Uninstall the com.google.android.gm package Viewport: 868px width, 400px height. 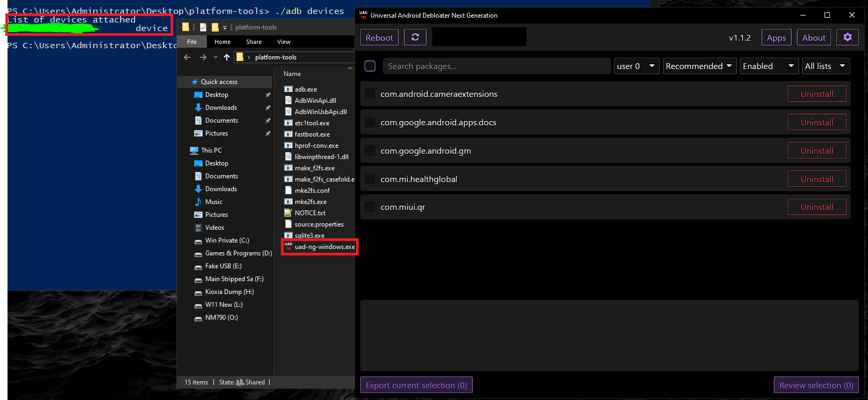click(817, 150)
